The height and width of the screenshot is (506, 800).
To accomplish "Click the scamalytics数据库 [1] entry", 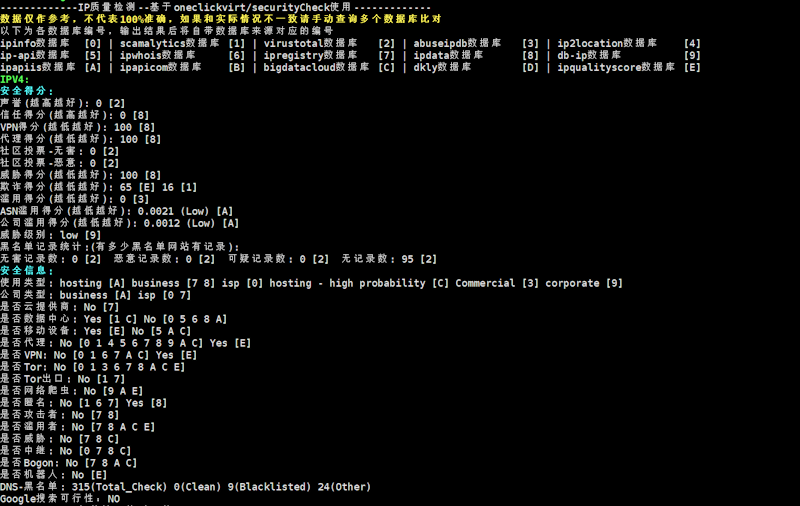I will (183, 43).
